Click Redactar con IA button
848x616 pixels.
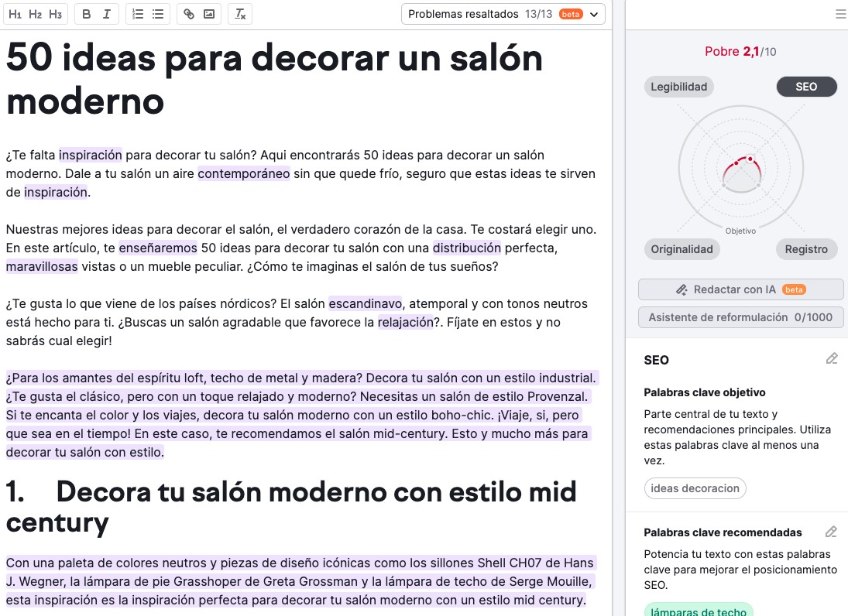(740, 289)
